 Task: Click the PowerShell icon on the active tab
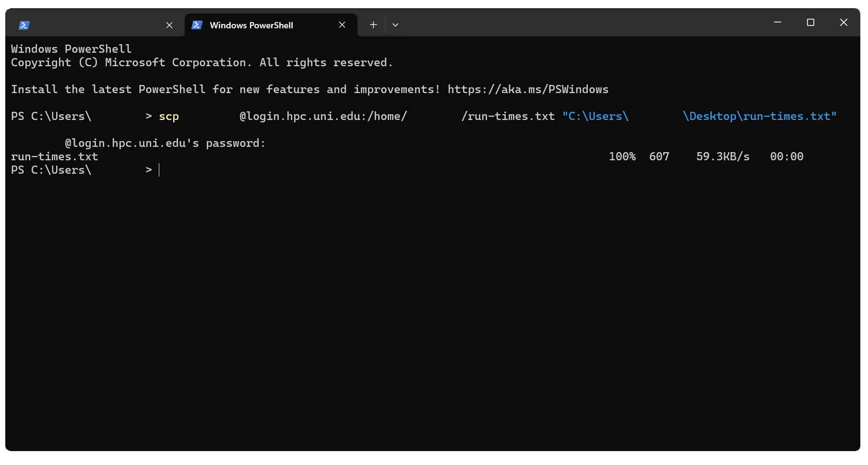[x=197, y=25]
